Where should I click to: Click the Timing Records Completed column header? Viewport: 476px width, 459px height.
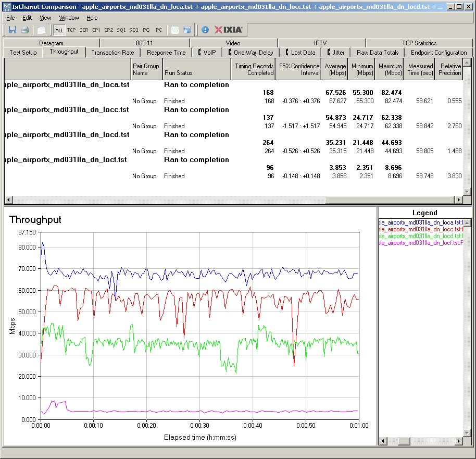click(253, 69)
